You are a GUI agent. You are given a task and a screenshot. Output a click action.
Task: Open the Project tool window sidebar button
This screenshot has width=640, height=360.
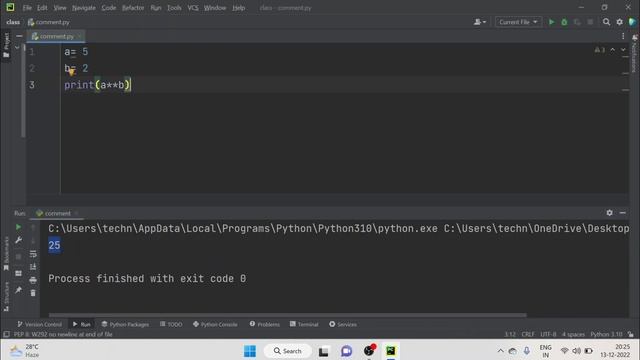[6, 45]
